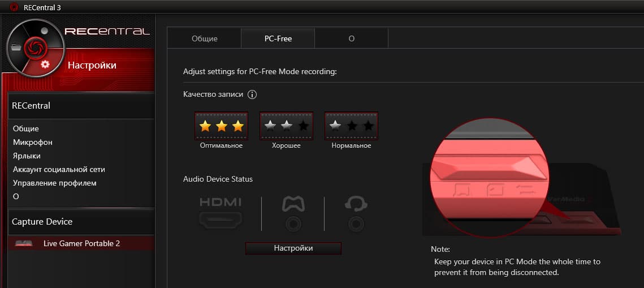This screenshot has height=288, width=644.
Task: Click the Live Gamer Portable 2 device icon
Action: 24,244
